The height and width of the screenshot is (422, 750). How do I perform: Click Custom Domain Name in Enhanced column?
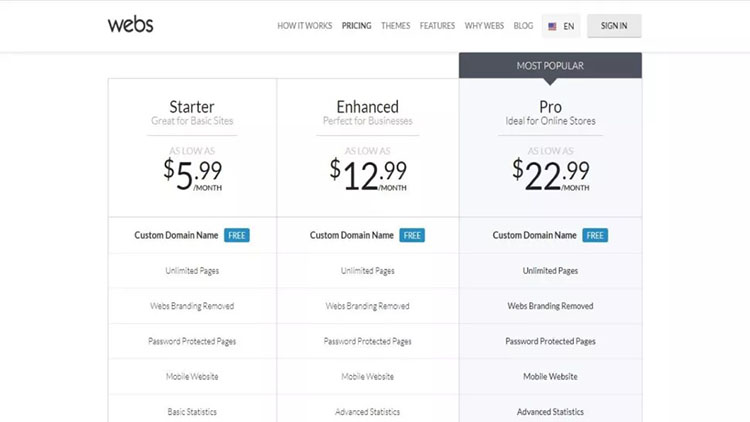tap(352, 235)
